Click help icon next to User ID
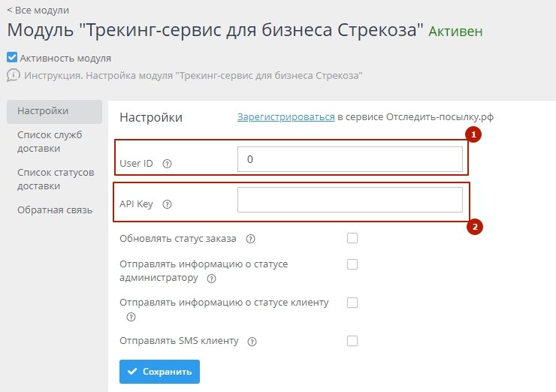The width and height of the screenshot is (556, 392). coord(167,163)
